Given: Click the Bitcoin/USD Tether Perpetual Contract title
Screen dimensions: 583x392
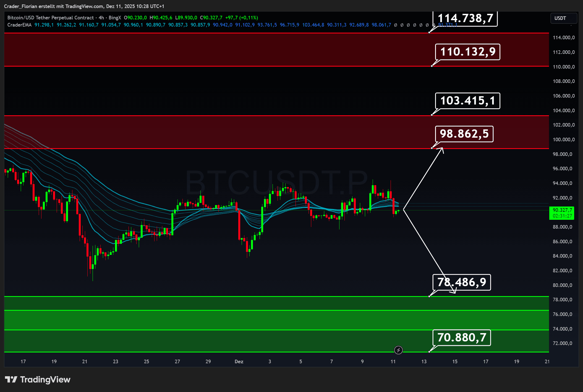Looking at the screenshot, I should pyautogui.click(x=51, y=18).
